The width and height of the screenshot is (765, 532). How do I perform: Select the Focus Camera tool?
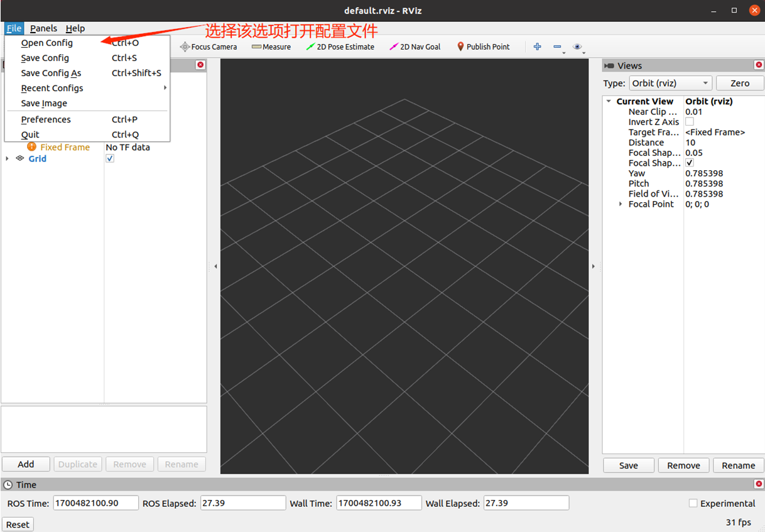tap(209, 46)
